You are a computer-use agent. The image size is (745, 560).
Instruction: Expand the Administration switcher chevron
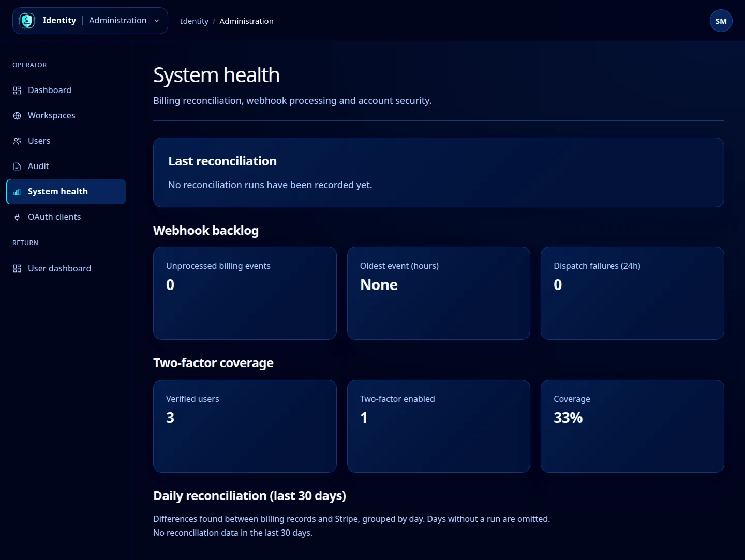[157, 21]
